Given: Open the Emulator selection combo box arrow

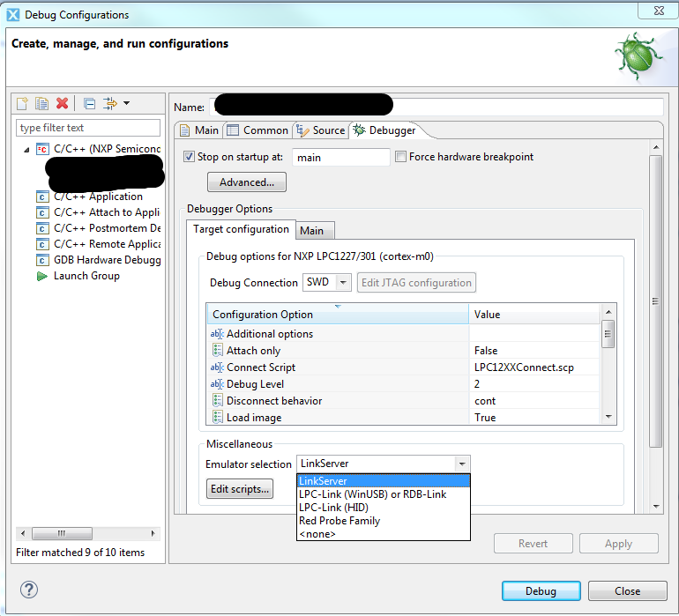Looking at the screenshot, I should tap(462, 464).
